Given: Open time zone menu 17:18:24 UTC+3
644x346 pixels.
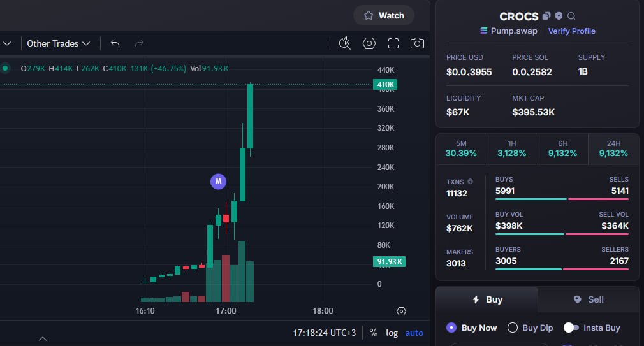Looking at the screenshot, I should point(324,333).
